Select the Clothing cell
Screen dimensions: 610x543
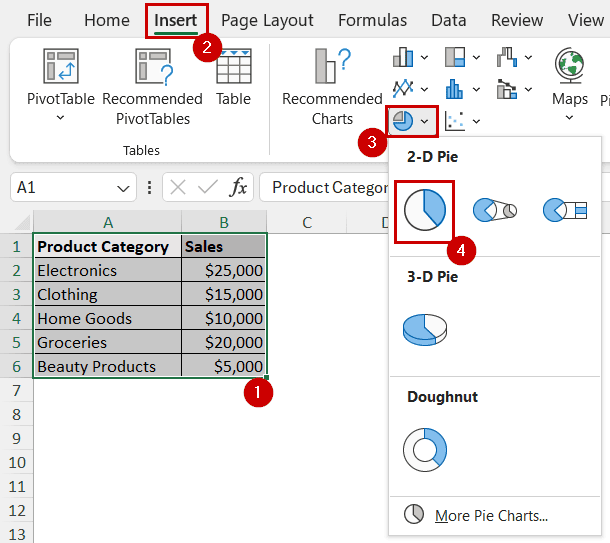coord(108,294)
